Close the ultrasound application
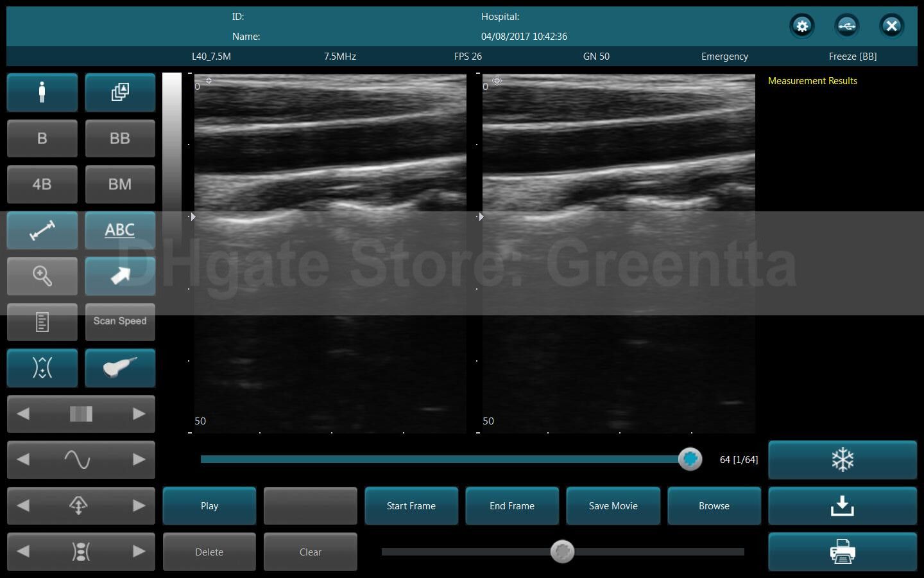 pos(891,26)
